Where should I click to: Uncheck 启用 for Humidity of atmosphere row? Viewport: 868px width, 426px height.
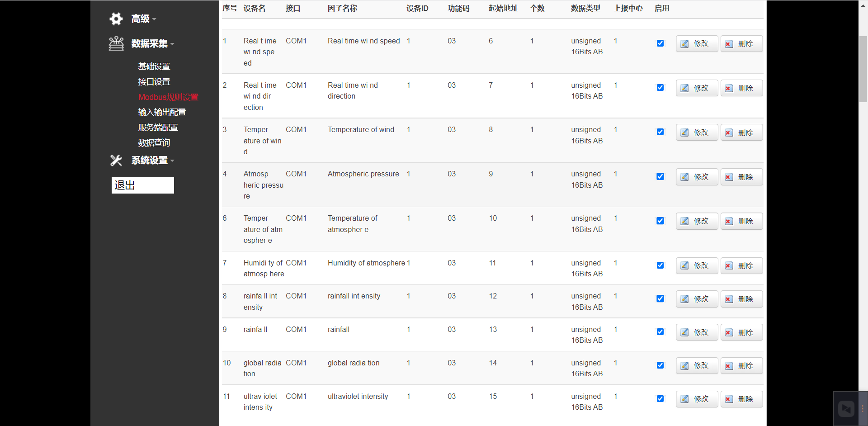[660, 265]
